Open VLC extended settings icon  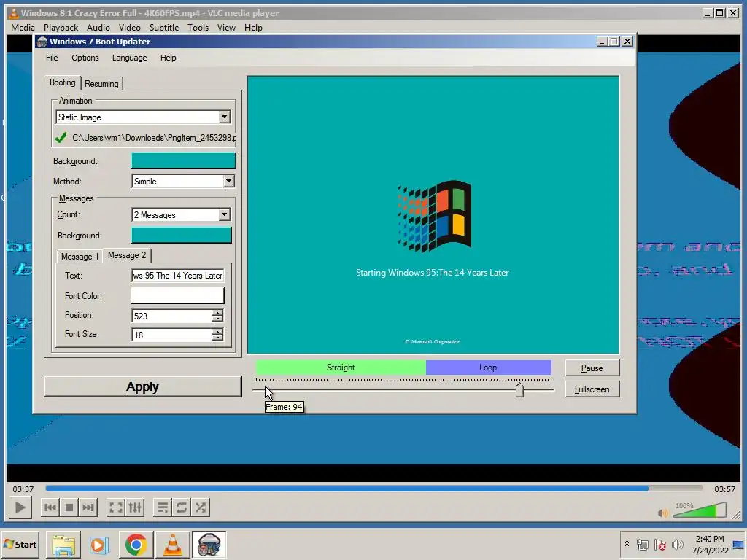click(135, 507)
